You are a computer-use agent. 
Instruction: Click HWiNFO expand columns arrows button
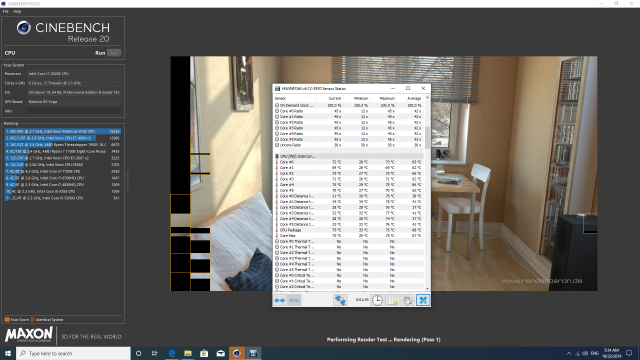pyautogui.click(x=280, y=300)
